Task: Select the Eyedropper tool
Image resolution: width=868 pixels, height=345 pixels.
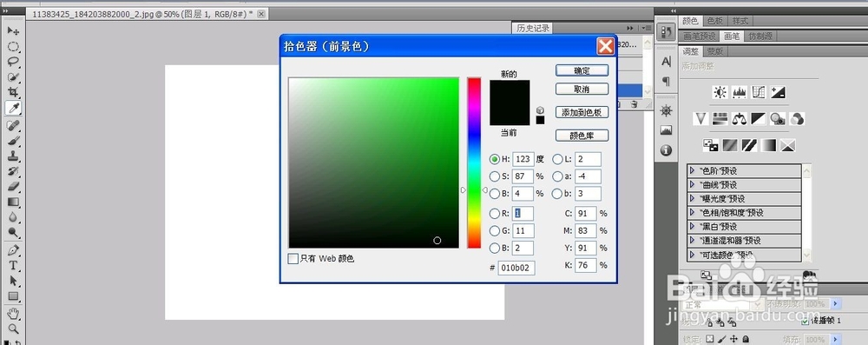Action: tap(13, 108)
